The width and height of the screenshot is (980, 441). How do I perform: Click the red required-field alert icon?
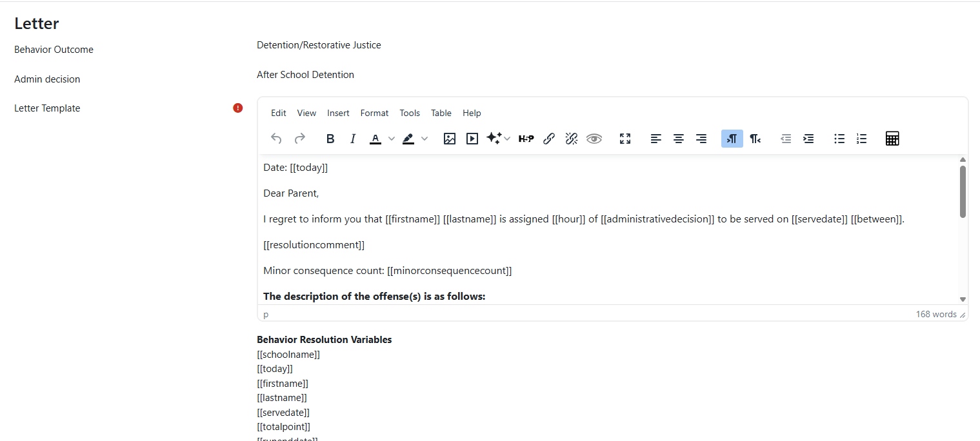pyautogui.click(x=238, y=108)
